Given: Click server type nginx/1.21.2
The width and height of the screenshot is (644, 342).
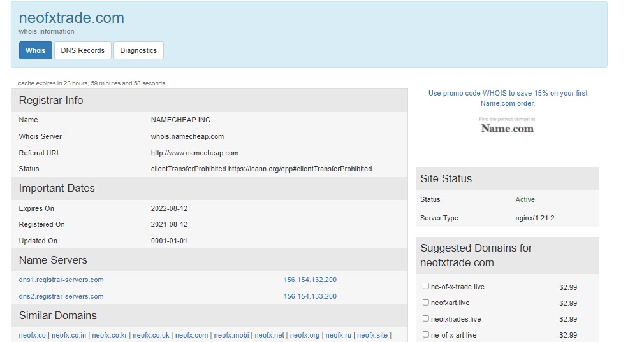Looking at the screenshot, I should [535, 218].
